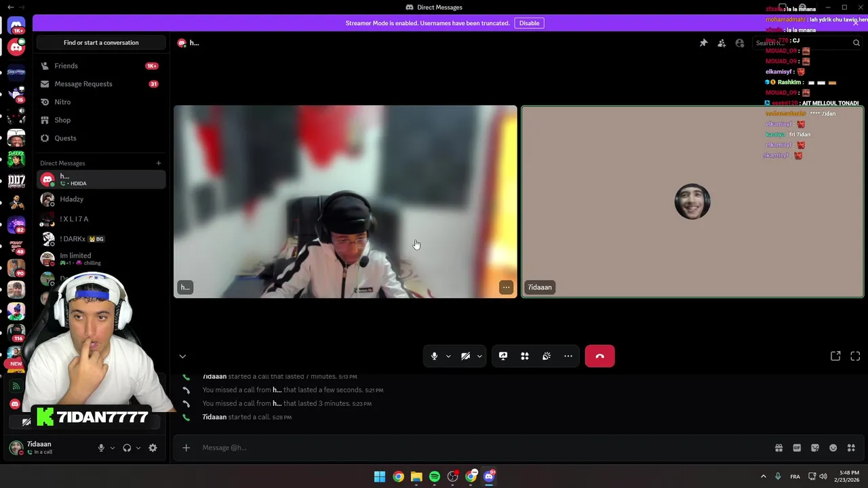Open the DM with ! DARKx
Screen dimensions: 868x488
[x=100, y=239]
